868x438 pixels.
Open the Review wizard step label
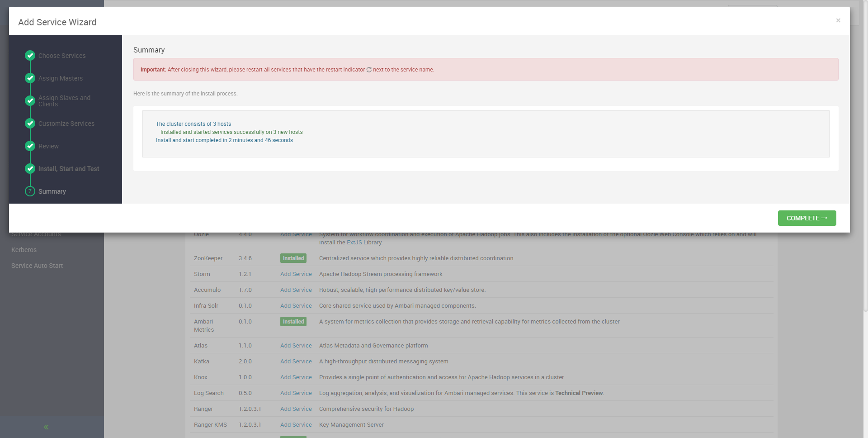(x=48, y=146)
